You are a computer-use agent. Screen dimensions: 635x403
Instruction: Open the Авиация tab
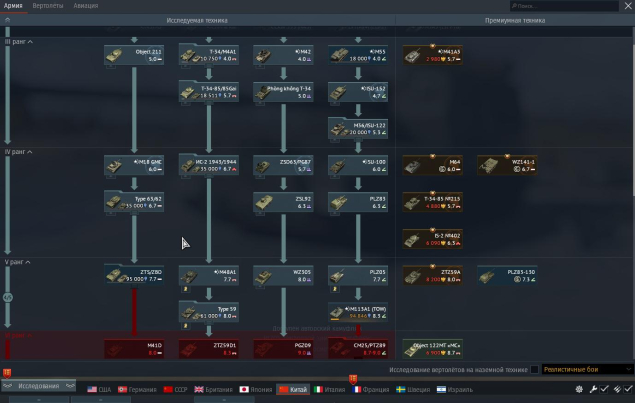click(x=86, y=6)
